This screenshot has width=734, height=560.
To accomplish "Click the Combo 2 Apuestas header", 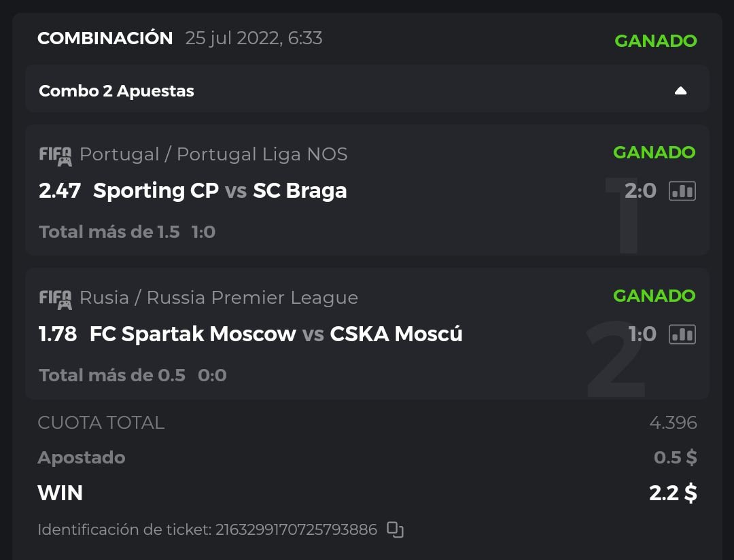I will click(116, 91).
